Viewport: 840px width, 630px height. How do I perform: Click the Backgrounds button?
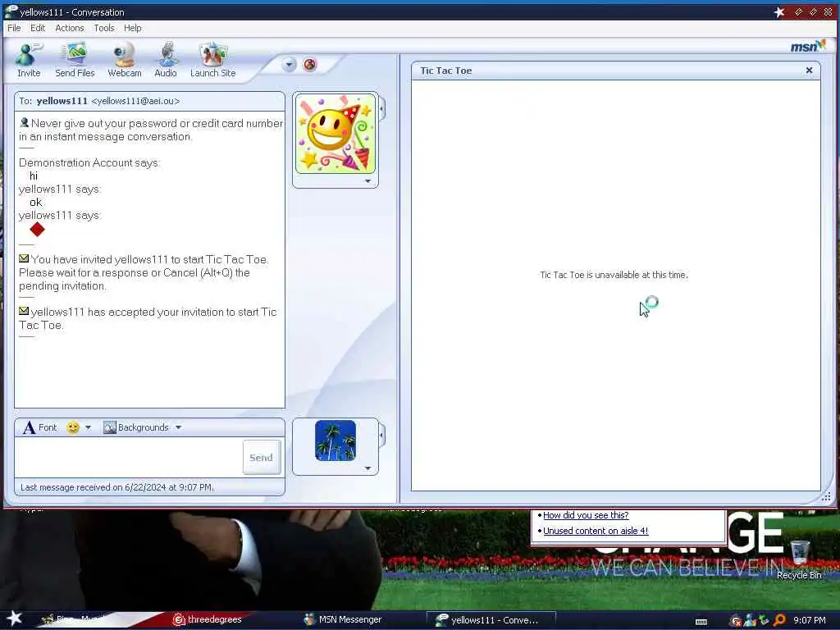pyautogui.click(x=136, y=427)
